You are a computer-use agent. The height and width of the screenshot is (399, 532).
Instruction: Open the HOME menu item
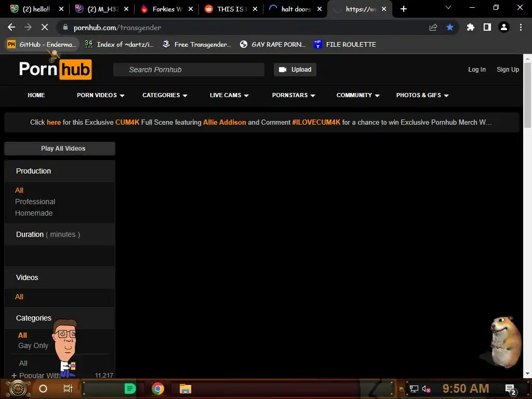click(36, 96)
